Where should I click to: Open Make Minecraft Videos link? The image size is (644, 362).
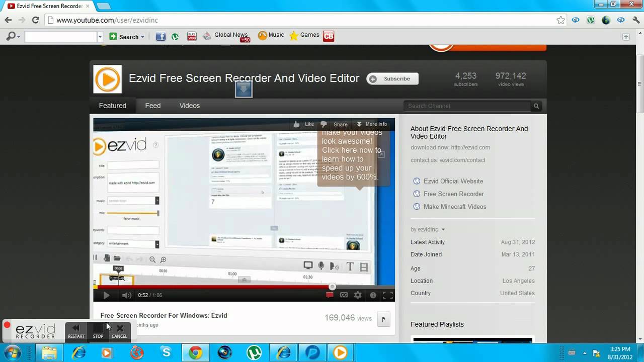click(455, 206)
